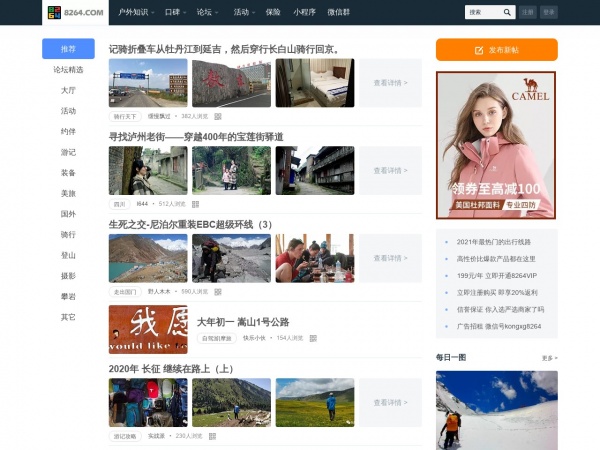Select 论坛精选 in the sidebar
This screenshot has width=600, height=450.
coord(68,70)
